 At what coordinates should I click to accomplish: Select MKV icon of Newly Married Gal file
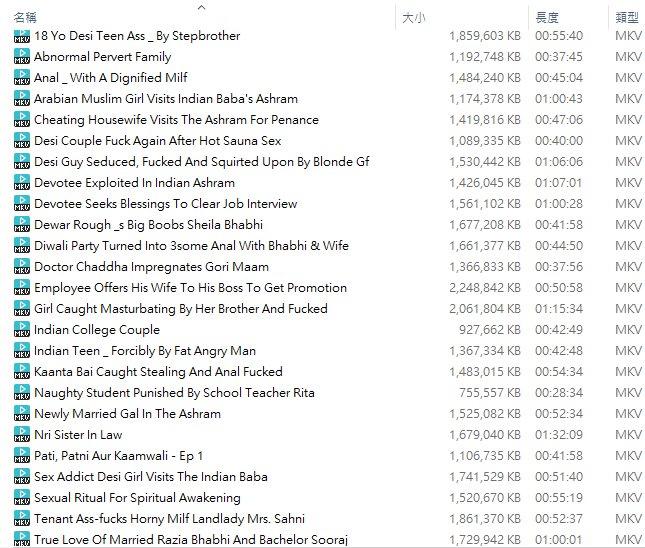(22, 413)
